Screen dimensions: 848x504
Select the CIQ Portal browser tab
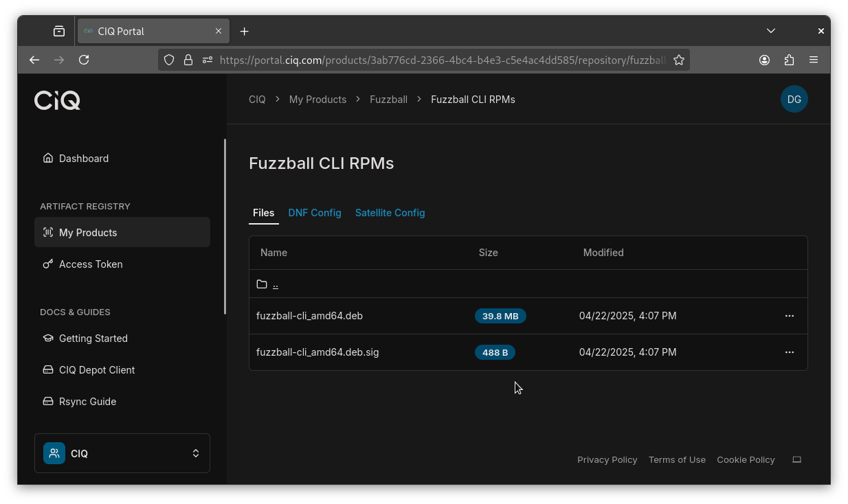click(x=153, y=31)
